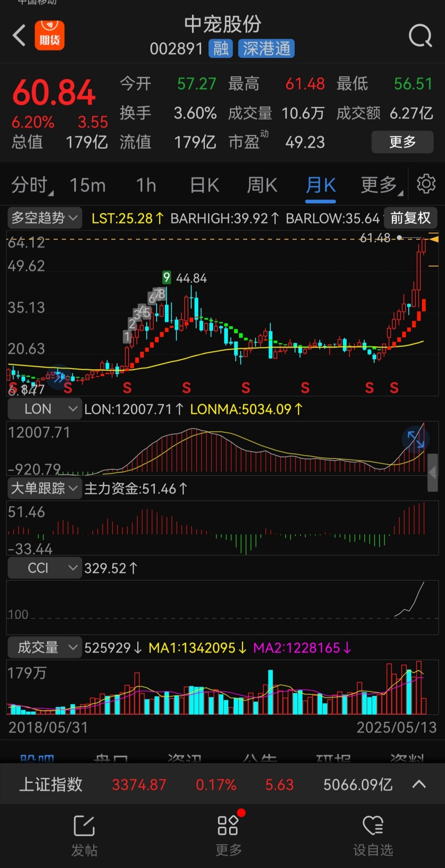Tap the 61.48 high price label on chart
This screenshot has width=445, height=868.
click(x=375, y=238)
